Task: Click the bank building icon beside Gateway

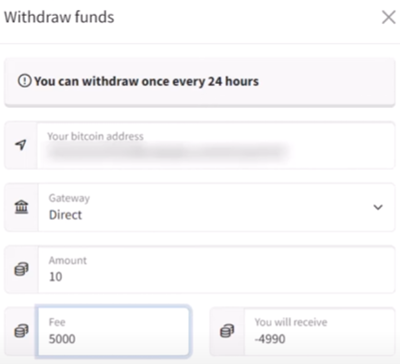Action: click(x=21, y=207)
